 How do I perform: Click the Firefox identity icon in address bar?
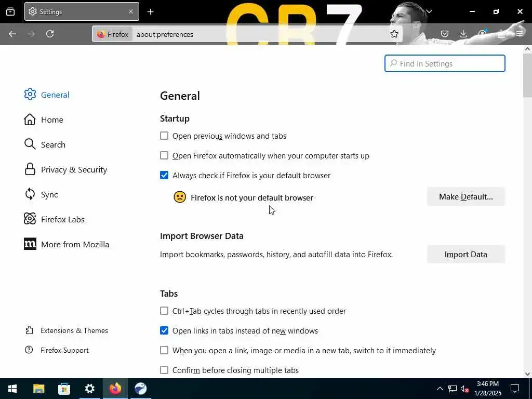pos(113,34)
